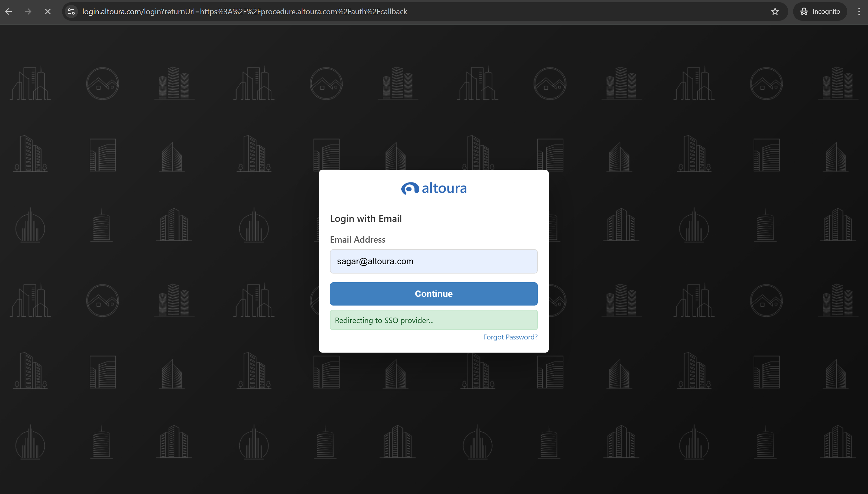Open Chrome three-dot menu

(x=859, y=11)
